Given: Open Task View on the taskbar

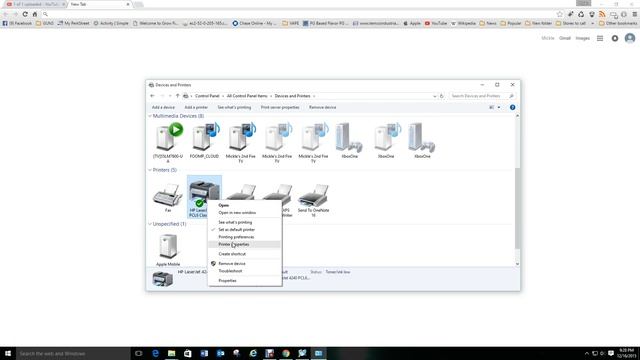Looking at the screenshot, I should coord(138,353).
